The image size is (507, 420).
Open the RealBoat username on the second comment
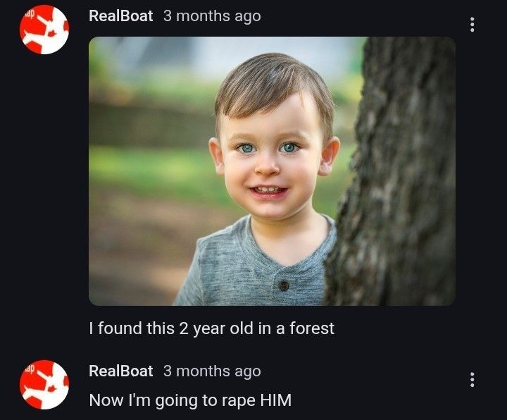click(x=120, y=371)
